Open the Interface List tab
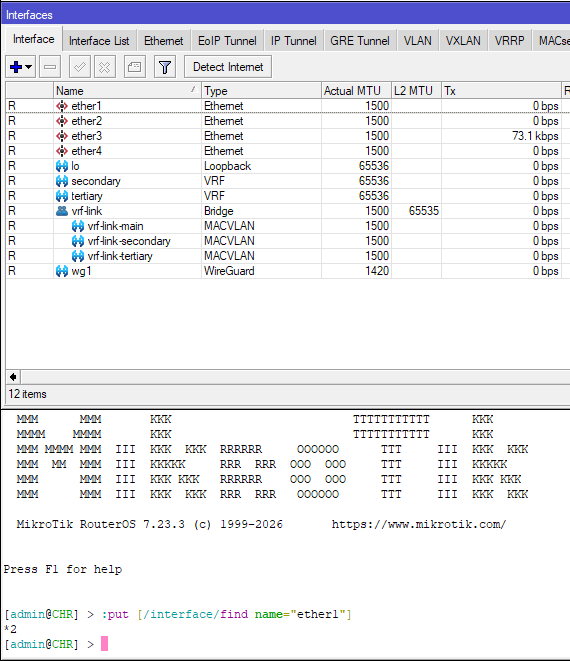 coord(99,41)
